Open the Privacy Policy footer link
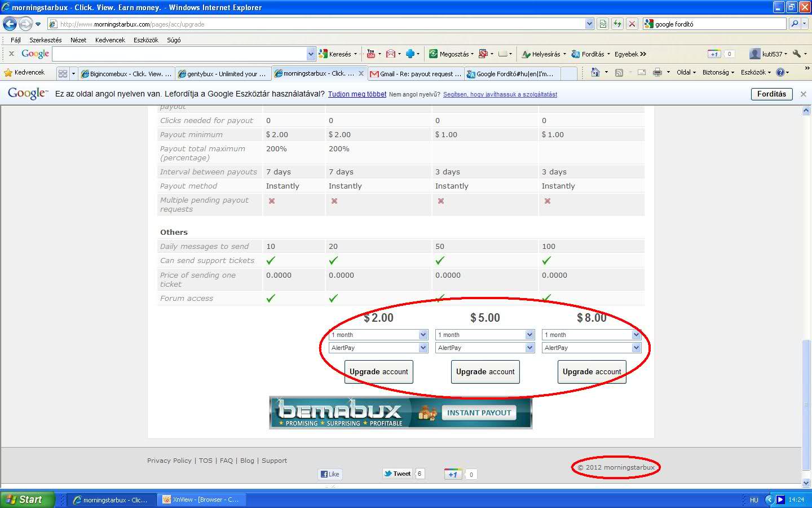The height and width of the screenshot is (508, 812). (169, 461)
